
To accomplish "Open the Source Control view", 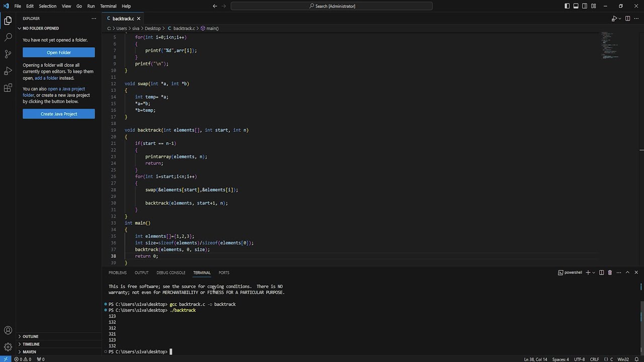I will coord(8,54).
